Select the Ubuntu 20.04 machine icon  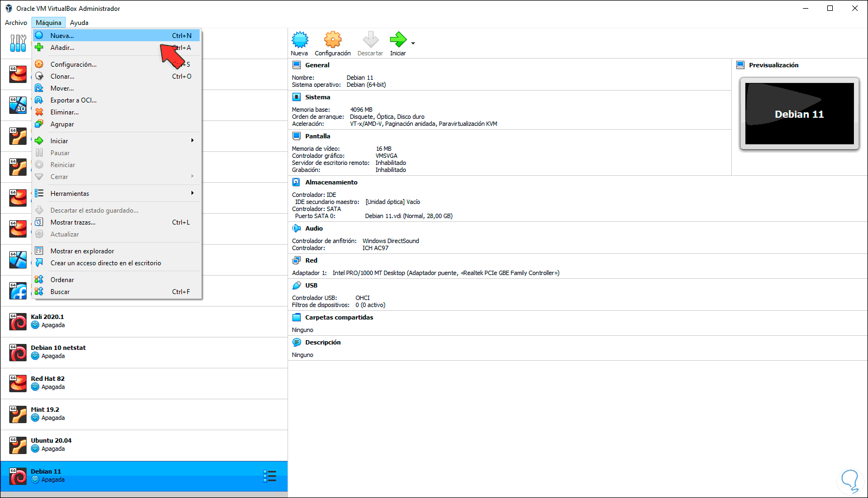(x=18, y=445)
